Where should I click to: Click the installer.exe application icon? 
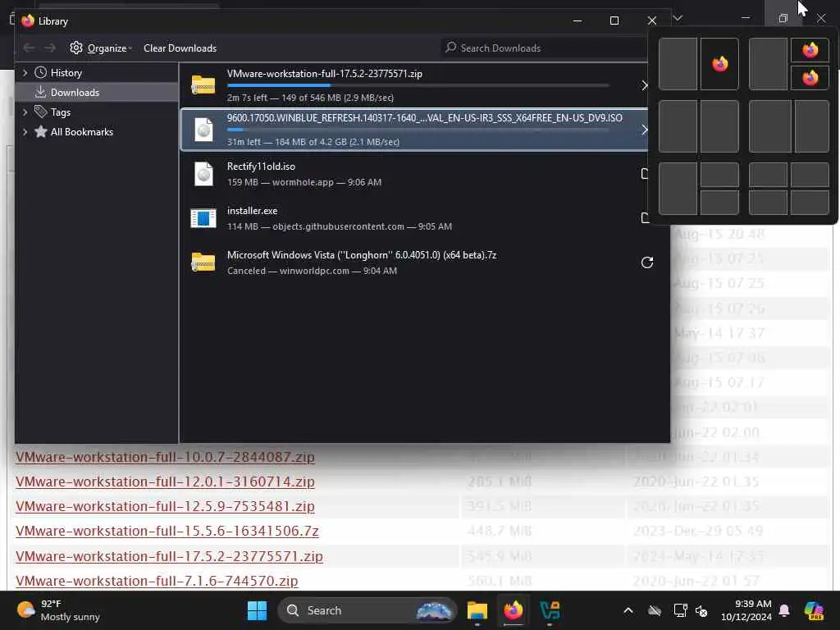click(x=203, y=218)
